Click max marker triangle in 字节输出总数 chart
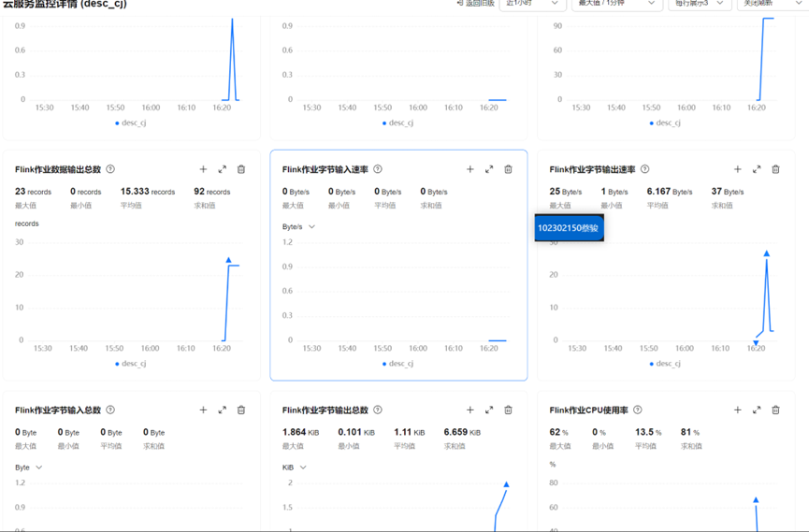This screenshot has height=532, width=809. (506, 484)
